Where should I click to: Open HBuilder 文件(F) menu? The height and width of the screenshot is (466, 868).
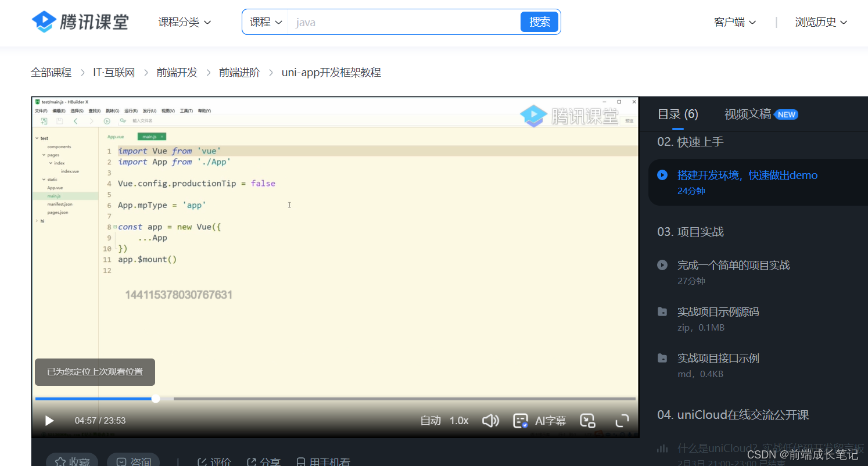tap(41, 110)
